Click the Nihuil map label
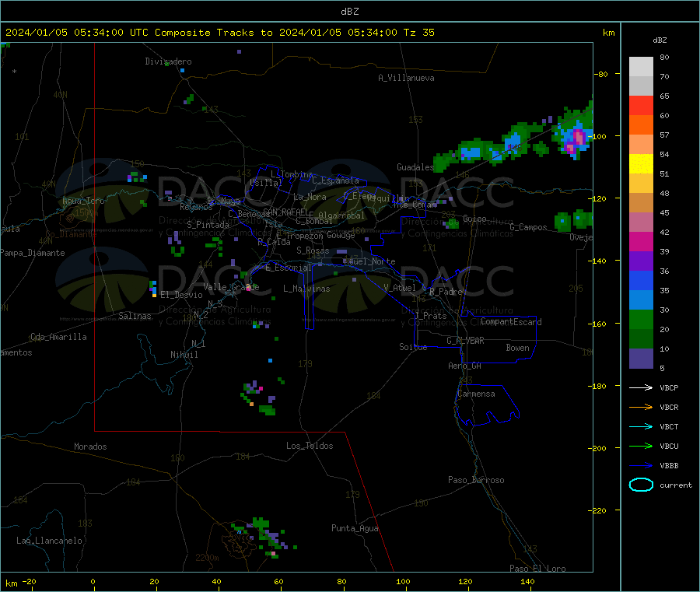The image size is (700, 592). point(184,355)
